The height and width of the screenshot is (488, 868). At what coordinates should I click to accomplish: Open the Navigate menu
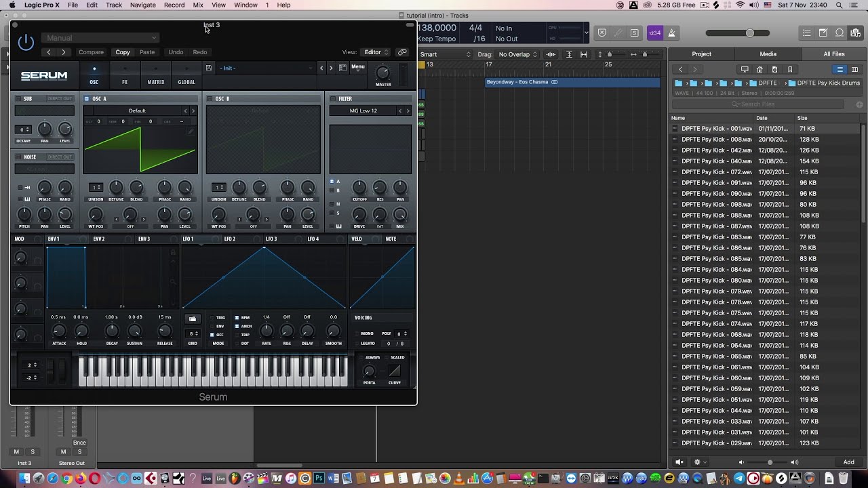coord(142,5)
